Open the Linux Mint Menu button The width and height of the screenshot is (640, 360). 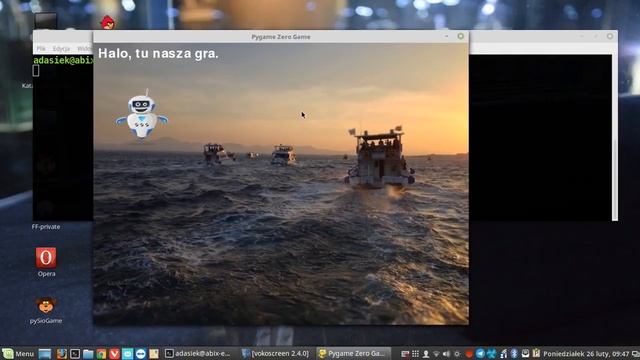tap(18, 353)
